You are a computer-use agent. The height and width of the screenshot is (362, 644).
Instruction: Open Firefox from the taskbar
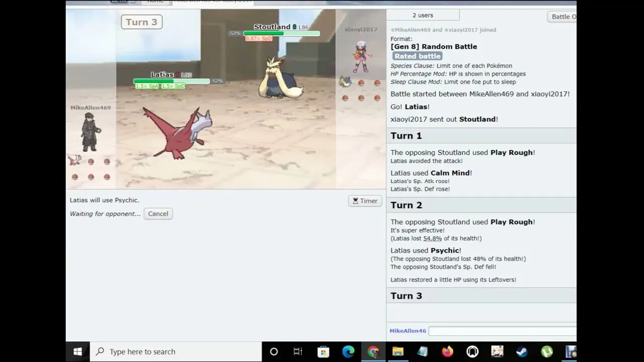coord(447,351)
